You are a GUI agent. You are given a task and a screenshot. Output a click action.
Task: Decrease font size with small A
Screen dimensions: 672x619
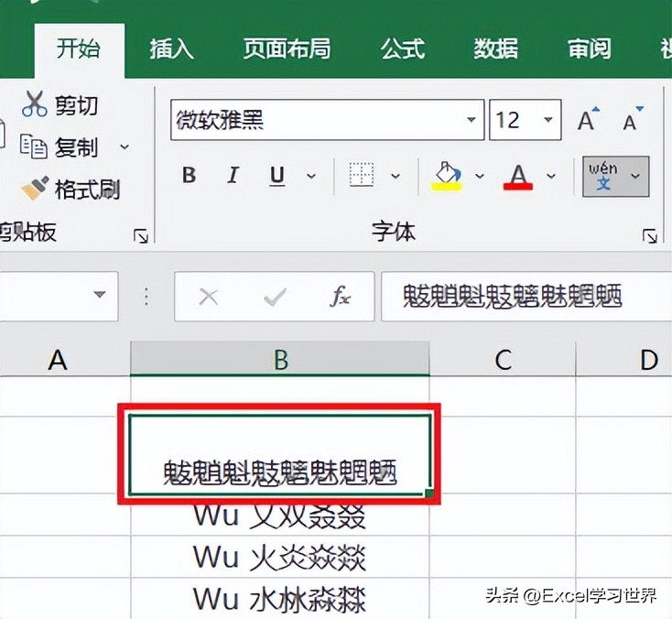point(633,119)
